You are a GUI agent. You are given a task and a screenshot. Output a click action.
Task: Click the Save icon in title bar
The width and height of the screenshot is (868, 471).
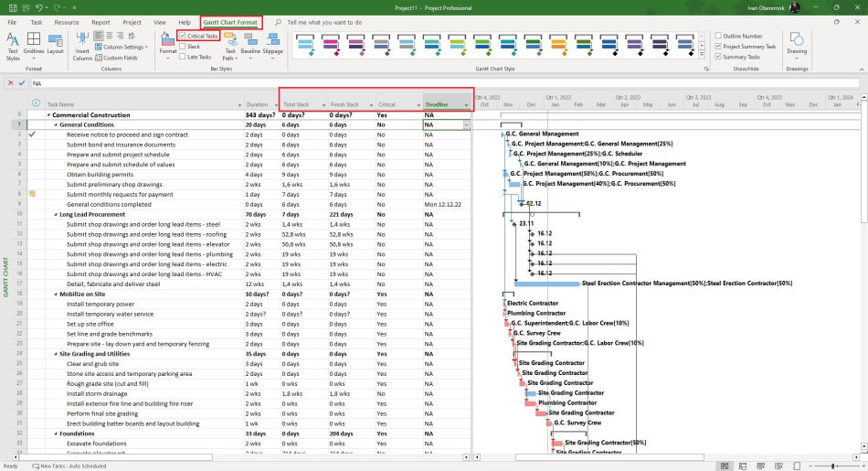coord(12,7)
